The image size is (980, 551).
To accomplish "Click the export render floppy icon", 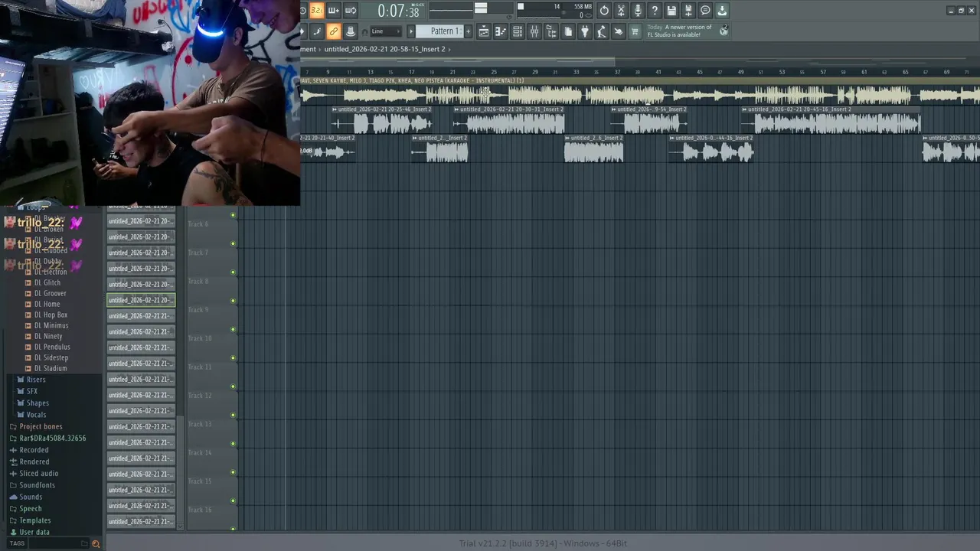I will [688, 11].
